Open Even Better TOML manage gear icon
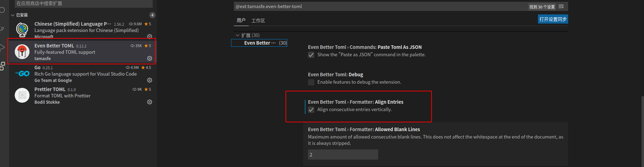The height and width of the screenshot is (167, 644). click(150, 58)
